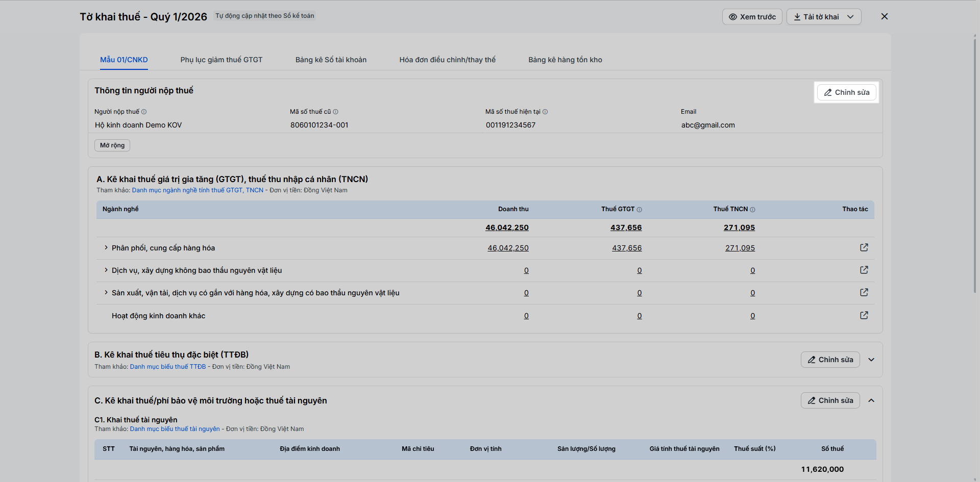
Task: Open Tải tờ khai dropdown
Action: pos(824,17)
